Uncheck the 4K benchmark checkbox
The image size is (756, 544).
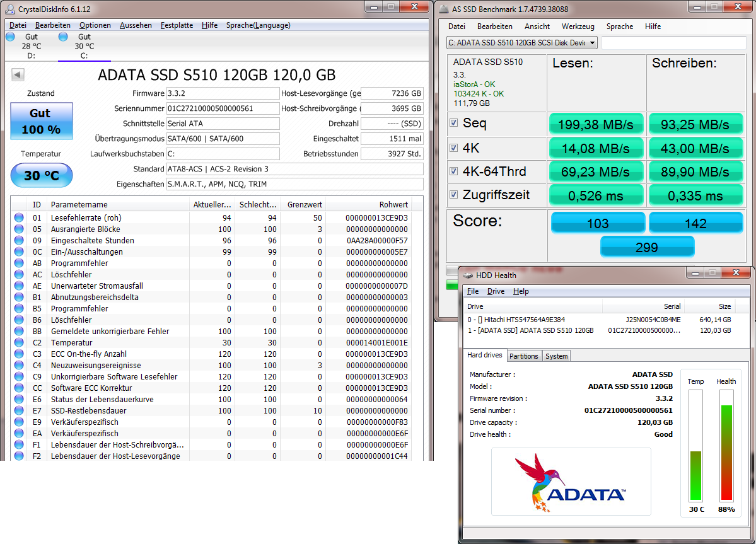click(x=454, y=148)
